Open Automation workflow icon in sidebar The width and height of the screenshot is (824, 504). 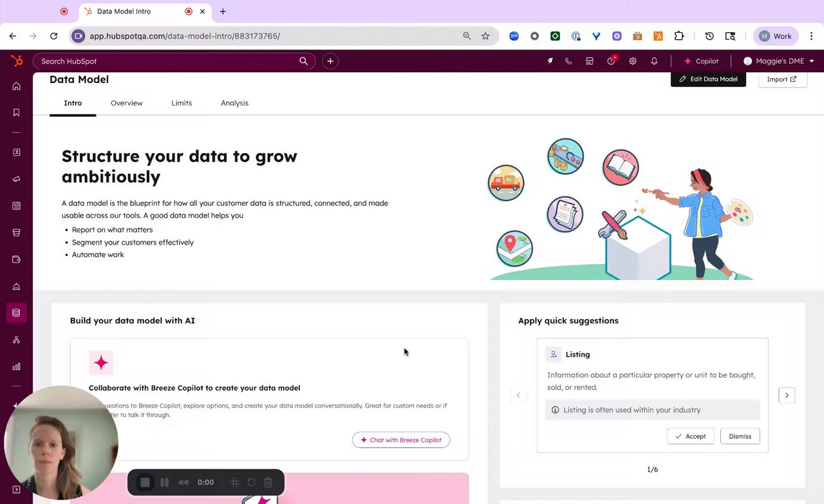[x=17, y=340]
